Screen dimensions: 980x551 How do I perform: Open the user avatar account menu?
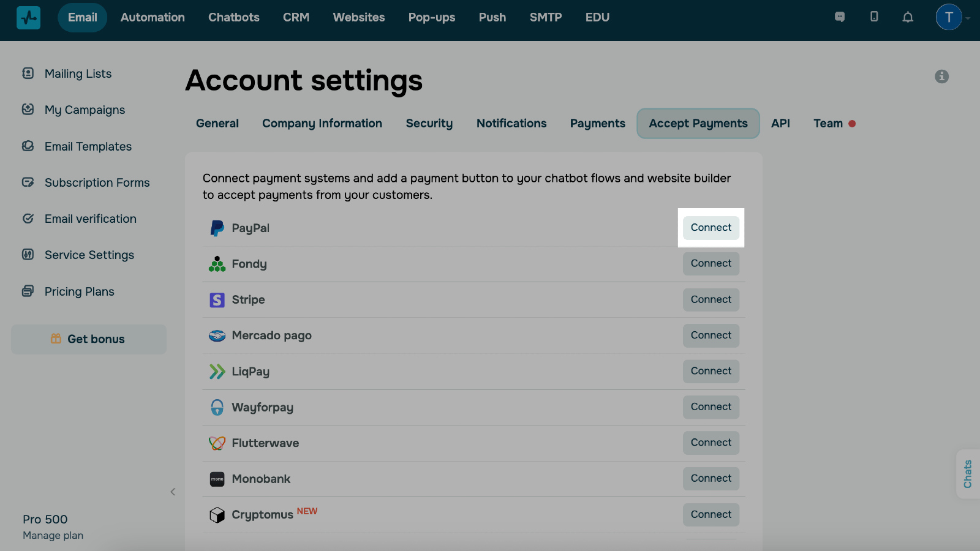949,17
